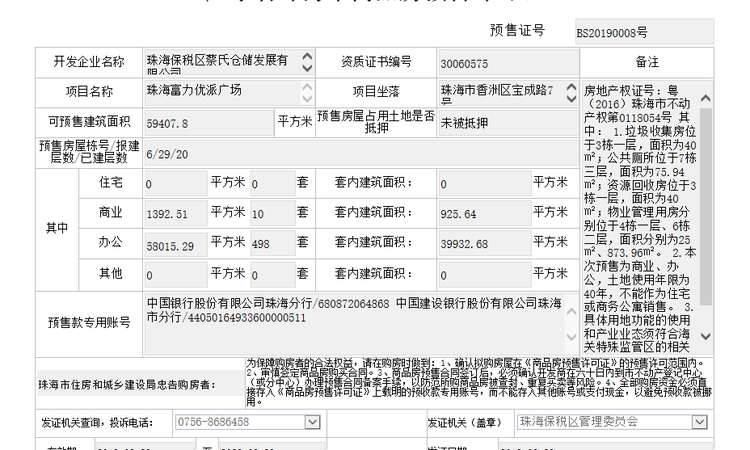Click 可预售建筑面积 field 59407.8
750x450 pixels.
(209, 123)
